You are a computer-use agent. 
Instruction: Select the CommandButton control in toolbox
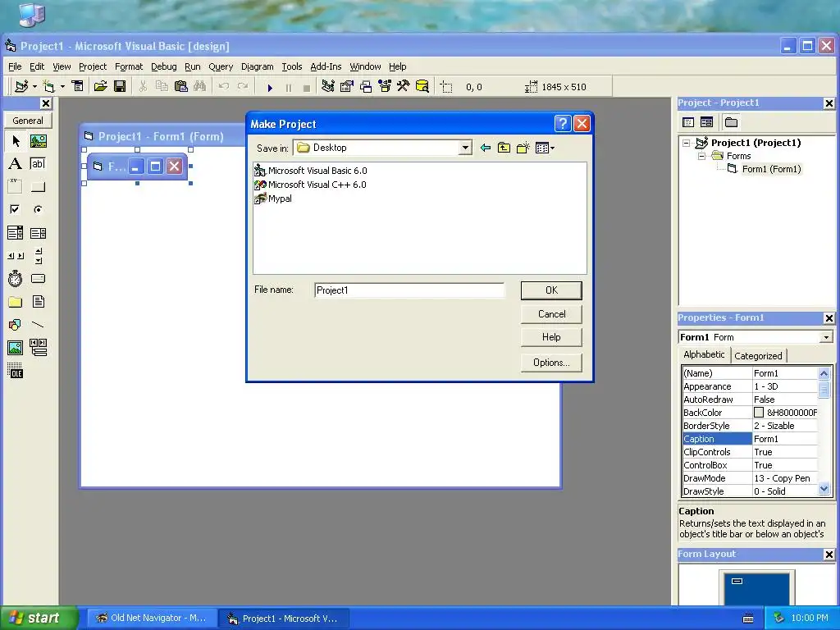point(38,186)
